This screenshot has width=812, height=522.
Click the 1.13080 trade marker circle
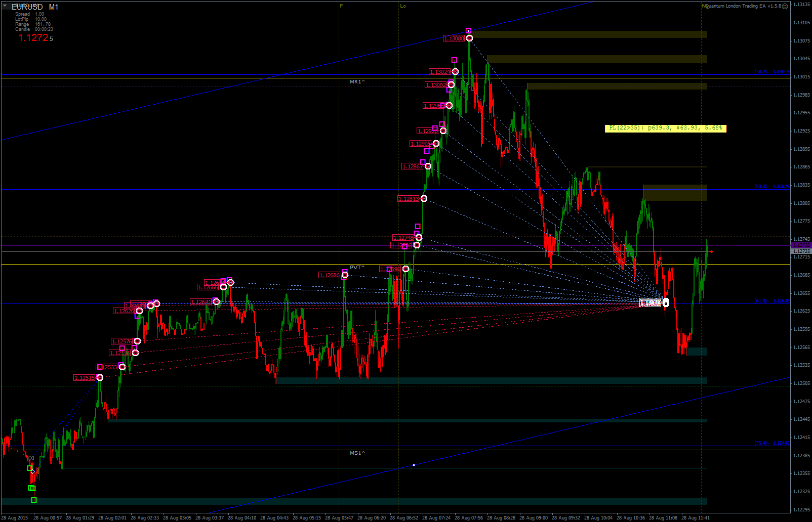pyautogui.click(x=469, y=38)
